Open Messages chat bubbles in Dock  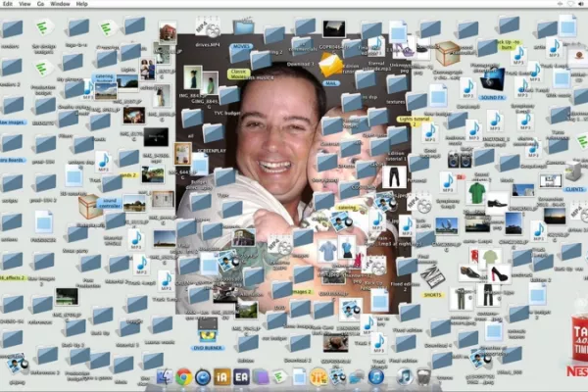[357, 377]
